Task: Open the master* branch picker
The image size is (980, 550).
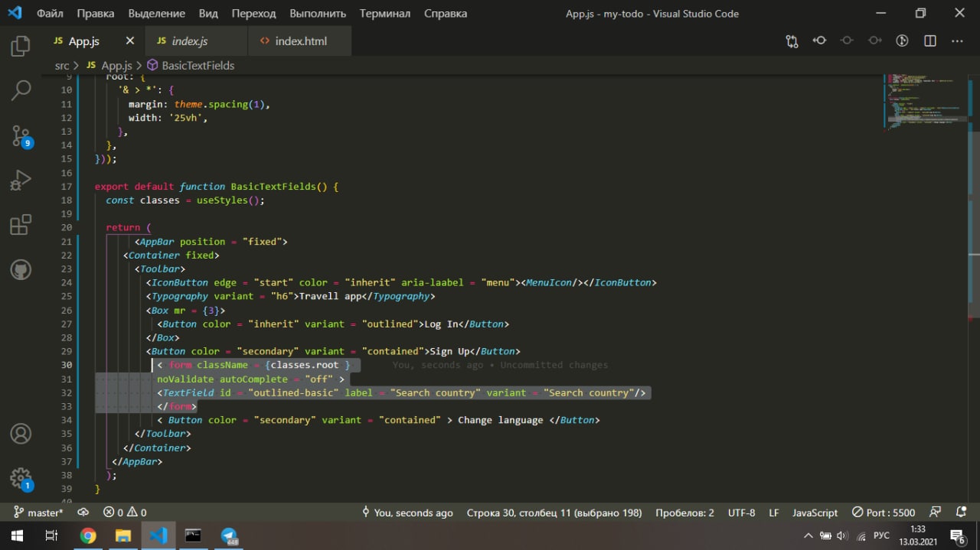Action: (x=38, y=513)
